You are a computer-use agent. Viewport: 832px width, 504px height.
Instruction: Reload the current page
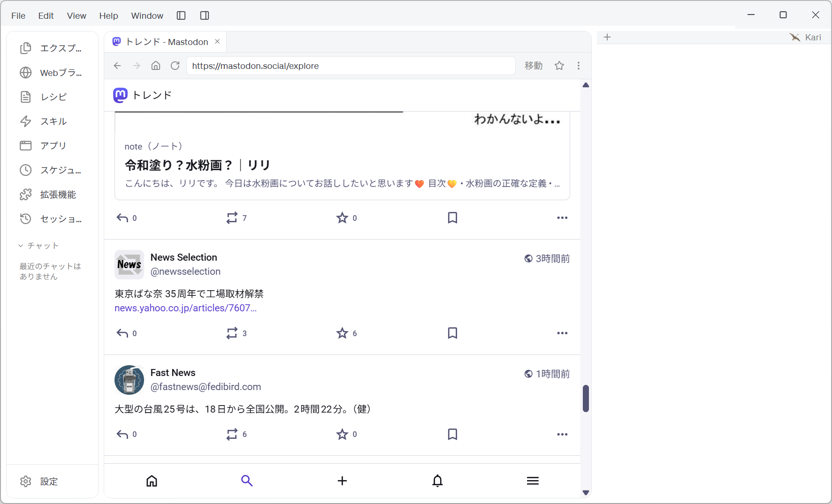(175, 66)
